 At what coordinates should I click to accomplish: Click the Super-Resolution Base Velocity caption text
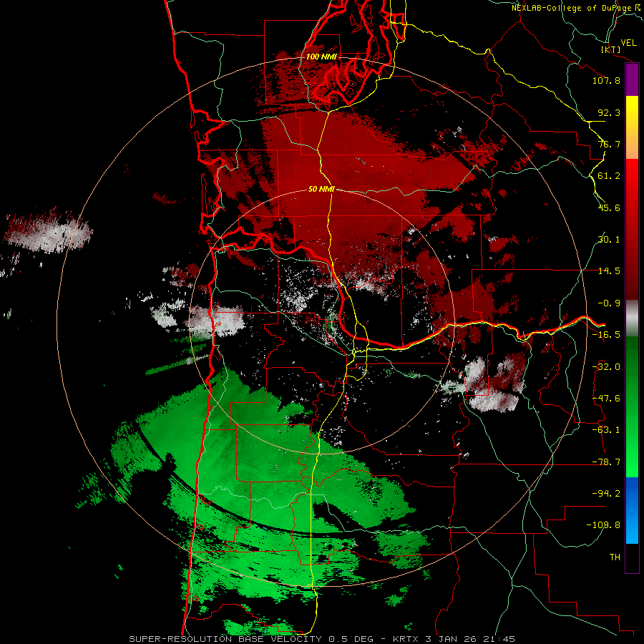[322, 639]
